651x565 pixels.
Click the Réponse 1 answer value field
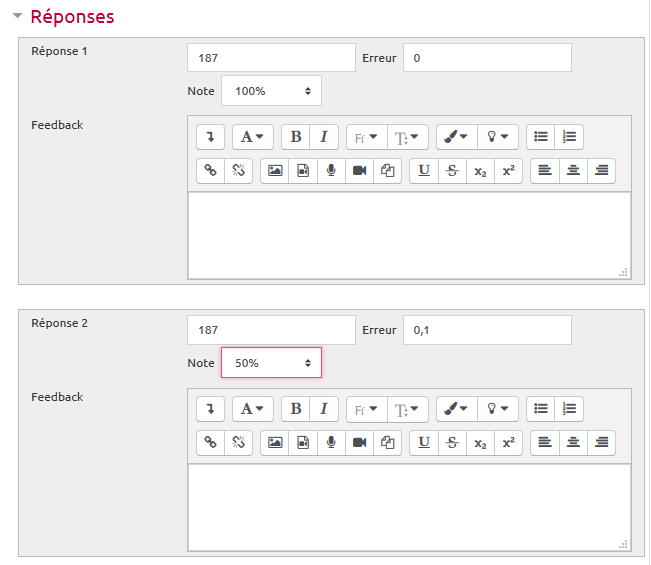coord(271,58)
